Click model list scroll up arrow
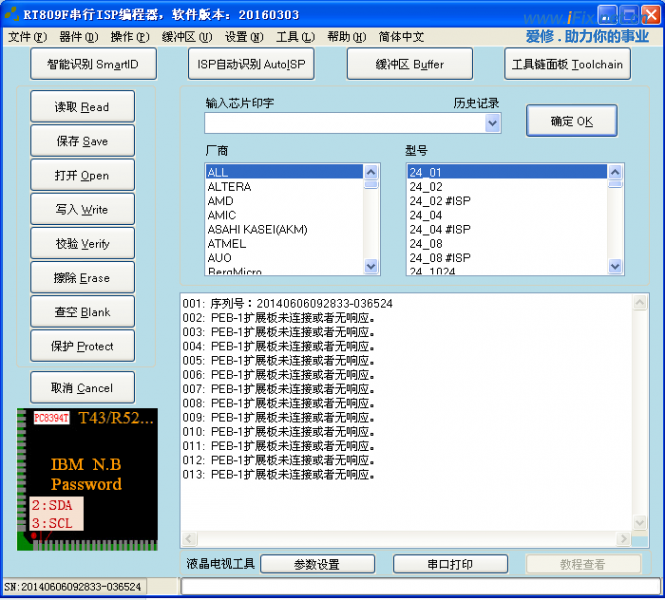Image resolution: width=665 pixels, height=600 pixels. point(615,172)
